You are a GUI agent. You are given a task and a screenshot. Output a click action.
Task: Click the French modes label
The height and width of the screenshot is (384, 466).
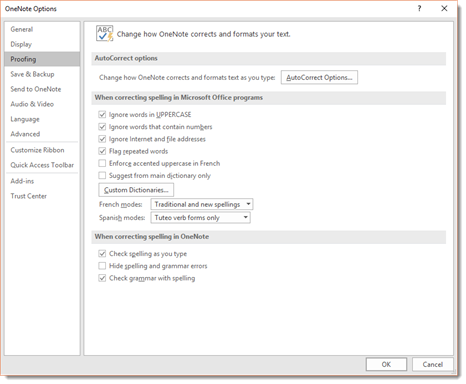(121, 205)
